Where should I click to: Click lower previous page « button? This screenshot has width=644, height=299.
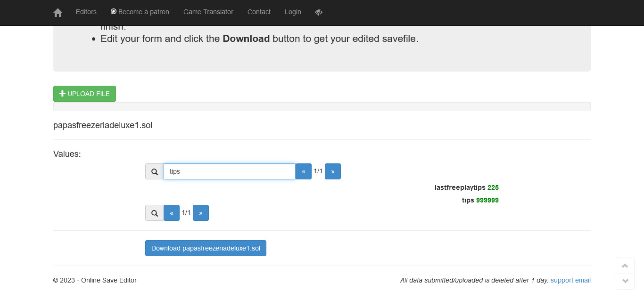[x=172, y=213]
